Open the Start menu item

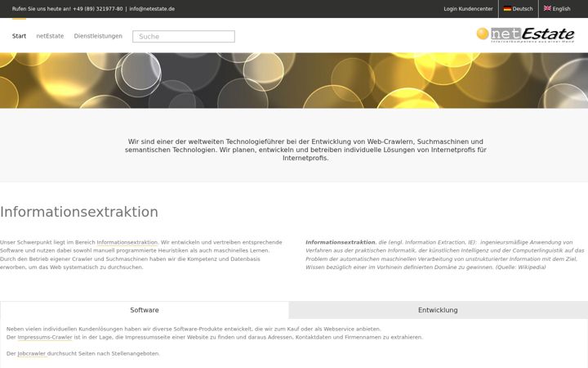tap(19, 36)
